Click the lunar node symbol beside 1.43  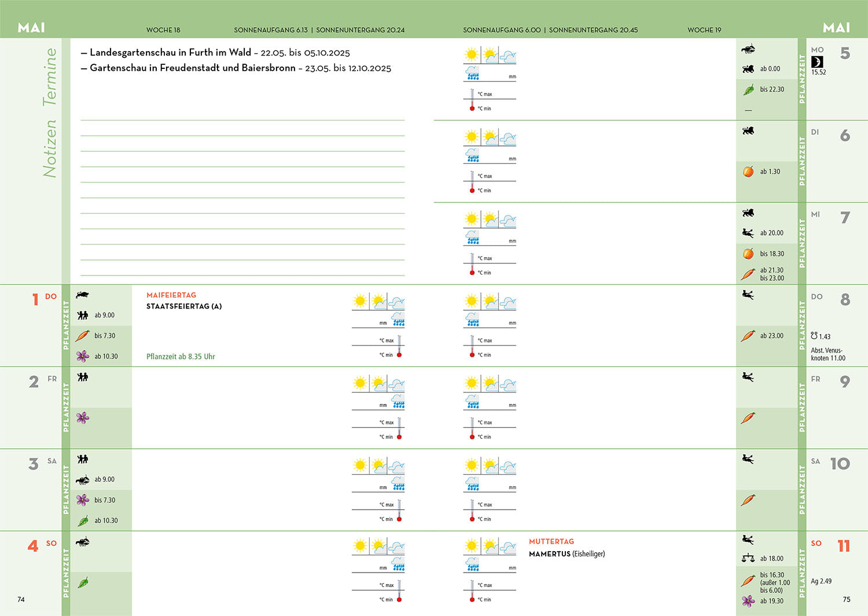tap(814, 336)
